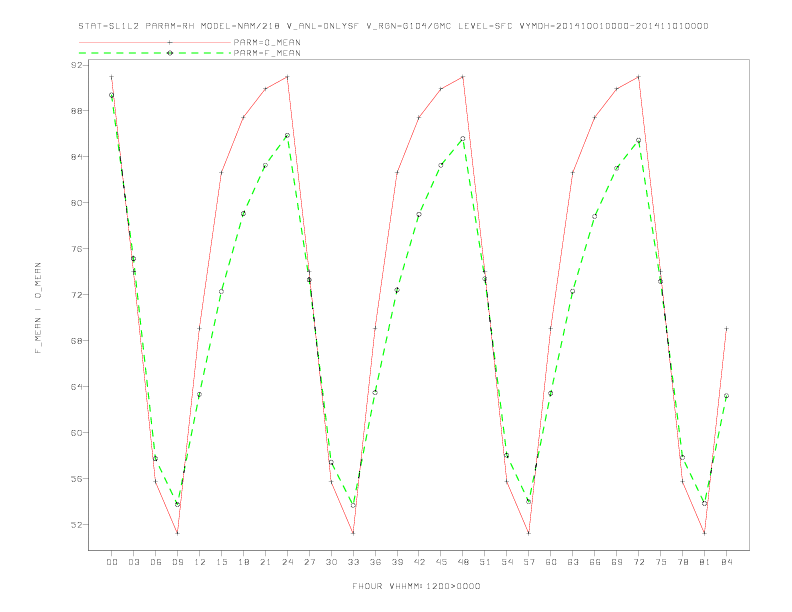
Task: Click red O_MEAN plus marker at hour 24
Action: click(x=287, y=77)
